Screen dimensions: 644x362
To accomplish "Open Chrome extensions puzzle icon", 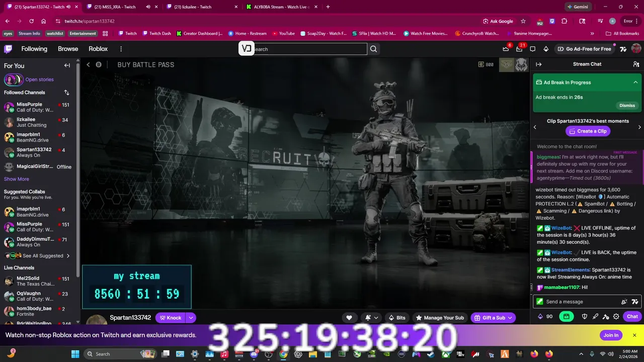I will pyautogui.click(x=564, y=21).
